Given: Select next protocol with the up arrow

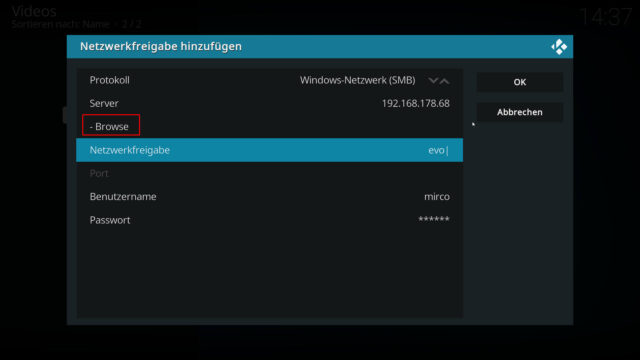Looking at the screenshot, I should tap(444, 80).
